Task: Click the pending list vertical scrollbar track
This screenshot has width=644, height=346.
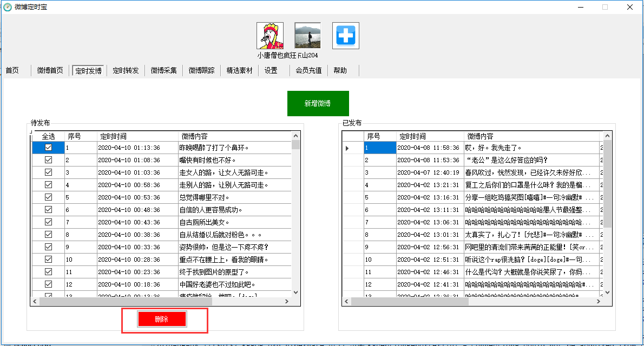Action: click(x=295, y=216)
